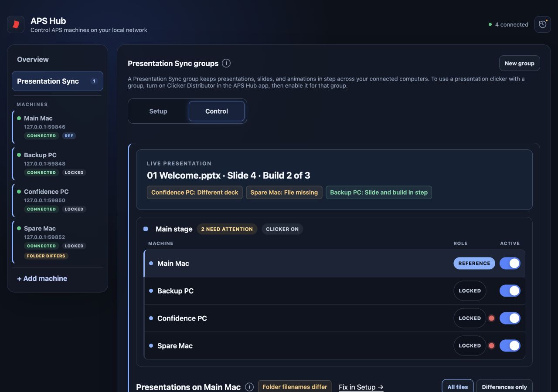Click the 127.0.0.1:59848 address under Backup PC
Image resolution: width=558 pixels, height=392 pixels.
point(44,164)
